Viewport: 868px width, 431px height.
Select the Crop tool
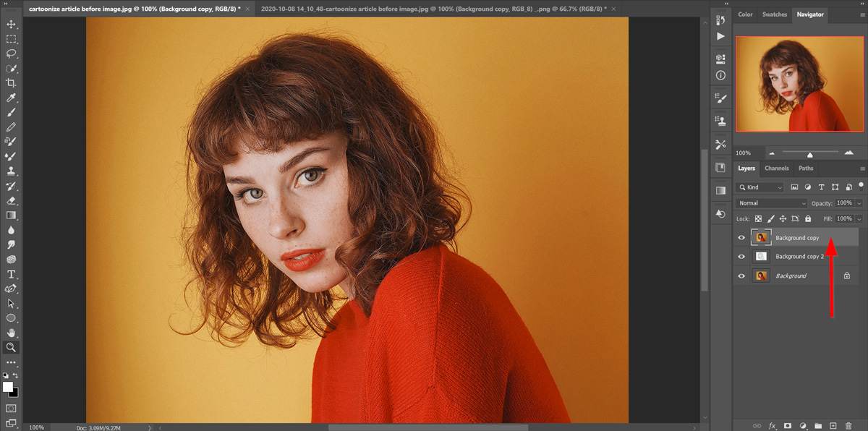[12, 83]
